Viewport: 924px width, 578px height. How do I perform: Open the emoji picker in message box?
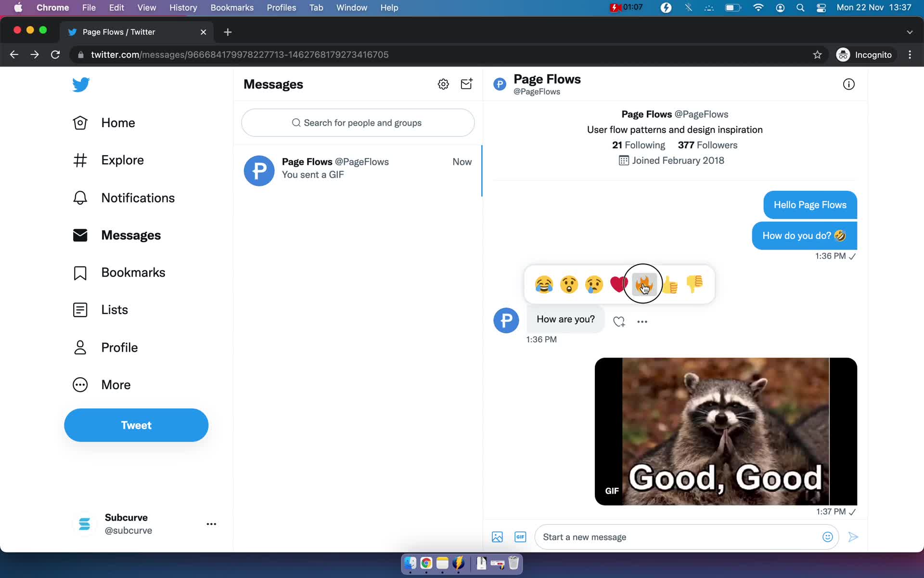point(827,537)
